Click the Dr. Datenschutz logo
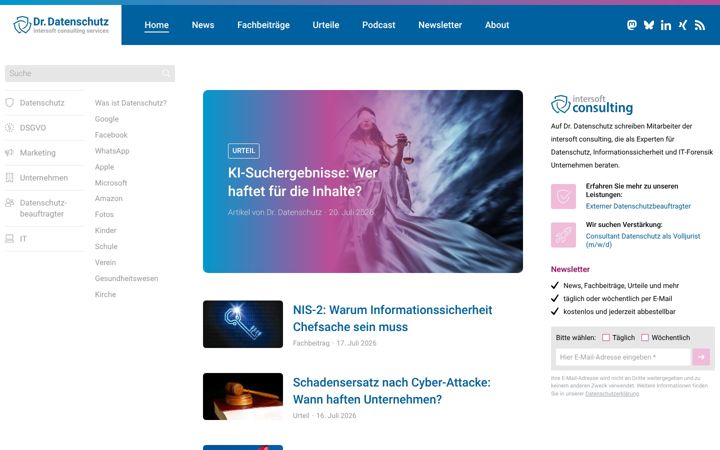 tap(61, 25)
